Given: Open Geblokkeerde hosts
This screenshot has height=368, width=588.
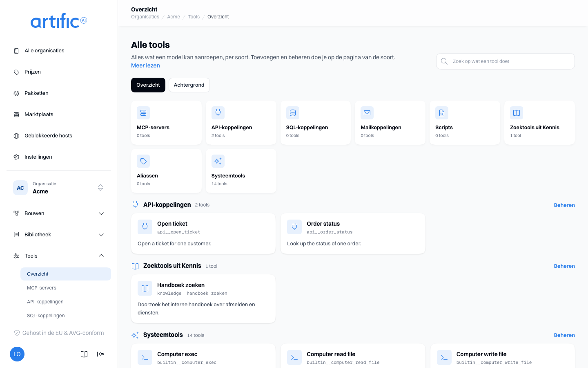Looking at the screenshot, I should coord(59,136).
